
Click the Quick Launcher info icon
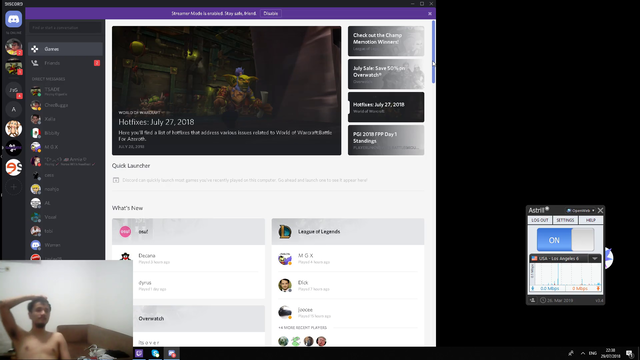point(116,180)
